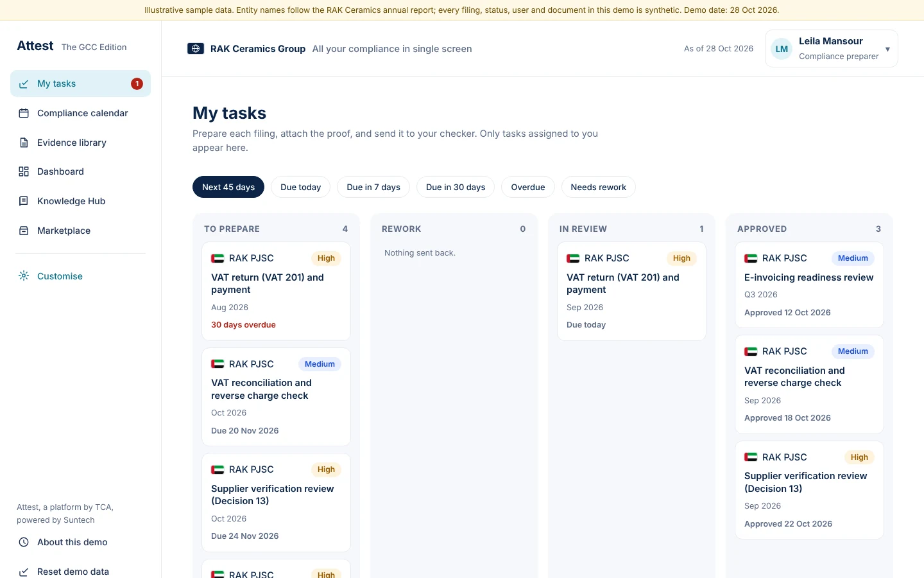
Task: Filter tasks by Due today
Action: (x=300, y=187)
